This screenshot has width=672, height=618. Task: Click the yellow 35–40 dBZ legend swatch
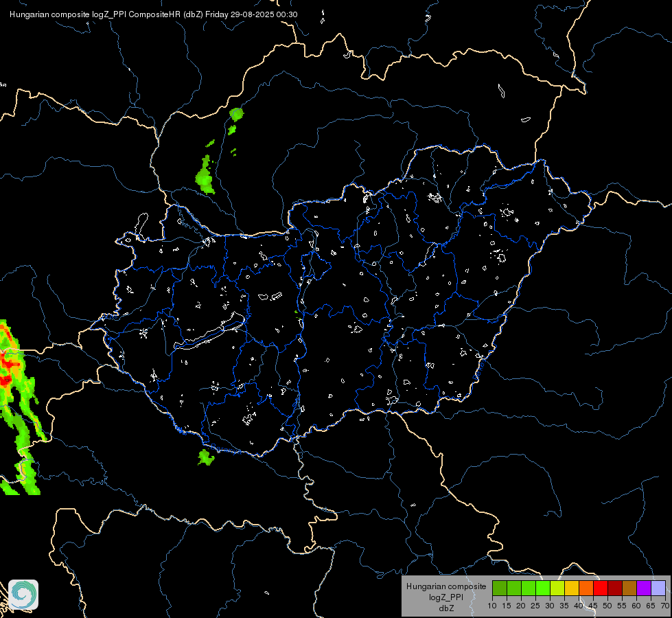click(572, 588)
